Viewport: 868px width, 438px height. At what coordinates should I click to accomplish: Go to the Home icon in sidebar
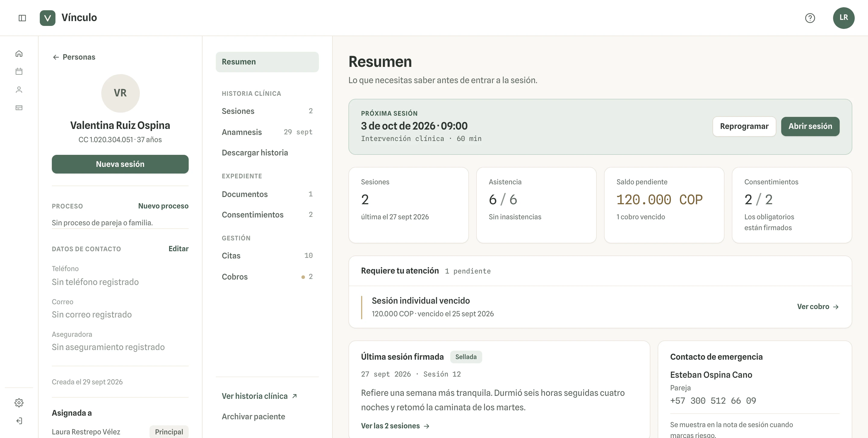[19, 54]
